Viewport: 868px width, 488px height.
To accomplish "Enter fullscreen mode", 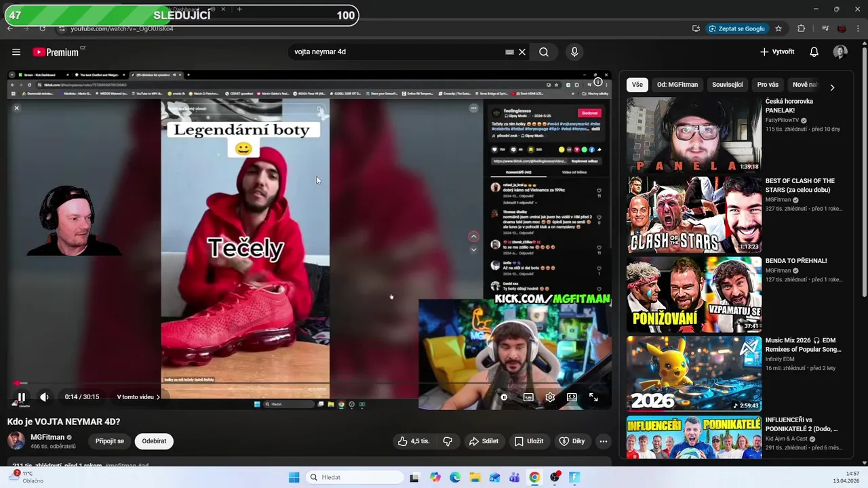I will (593, 397).
